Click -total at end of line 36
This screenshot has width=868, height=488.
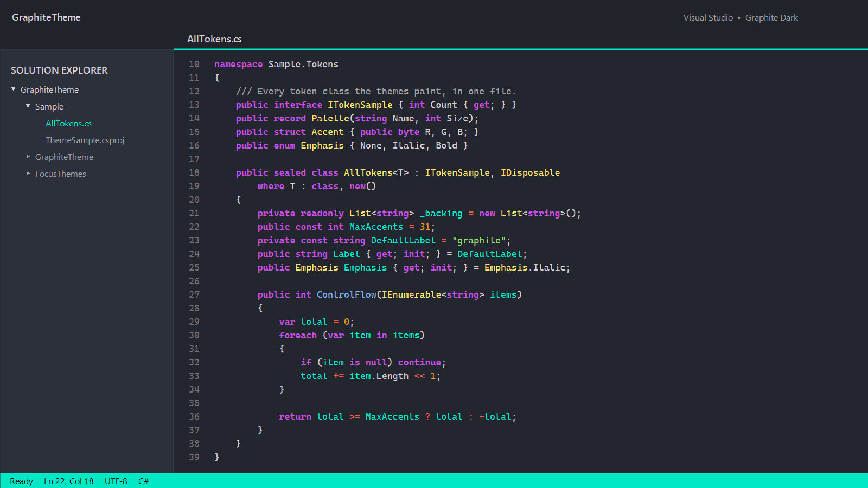coord(495,416)
